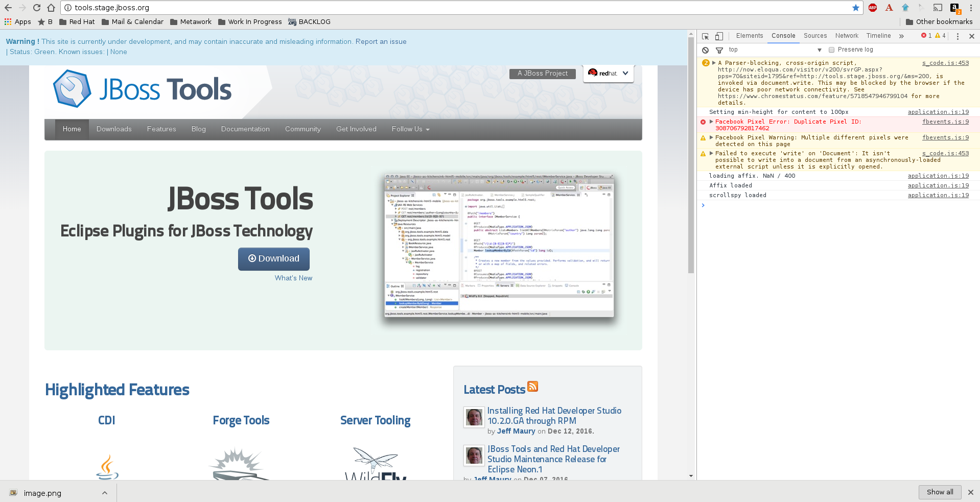Open the Amazon extension icon

[954, 8]
